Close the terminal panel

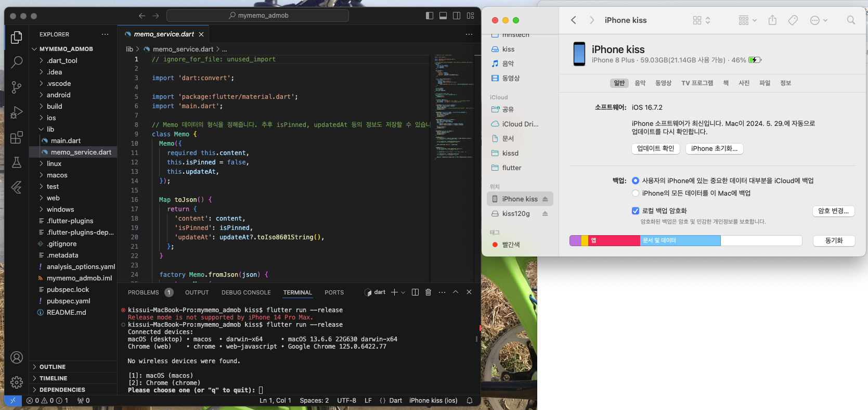[x=469, y=292]
